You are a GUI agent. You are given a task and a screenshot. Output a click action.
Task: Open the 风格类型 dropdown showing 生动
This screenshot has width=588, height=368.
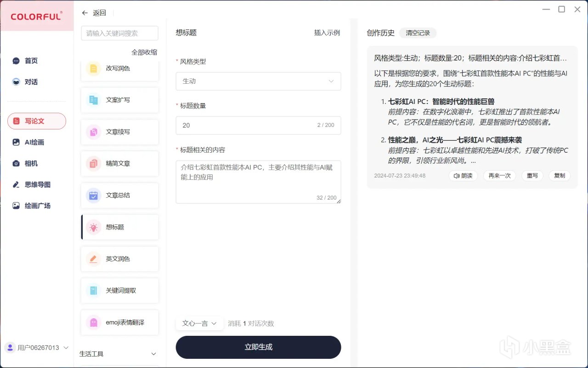258,81
